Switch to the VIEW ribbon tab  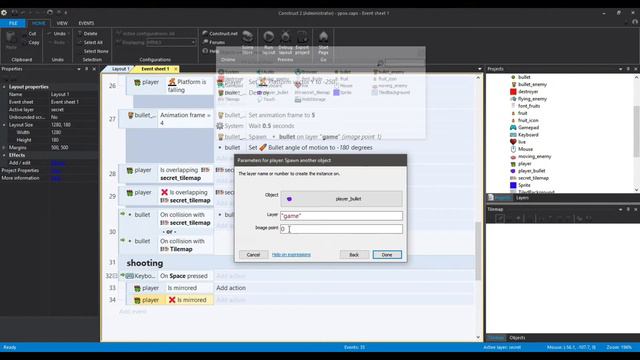coord(62,23)
